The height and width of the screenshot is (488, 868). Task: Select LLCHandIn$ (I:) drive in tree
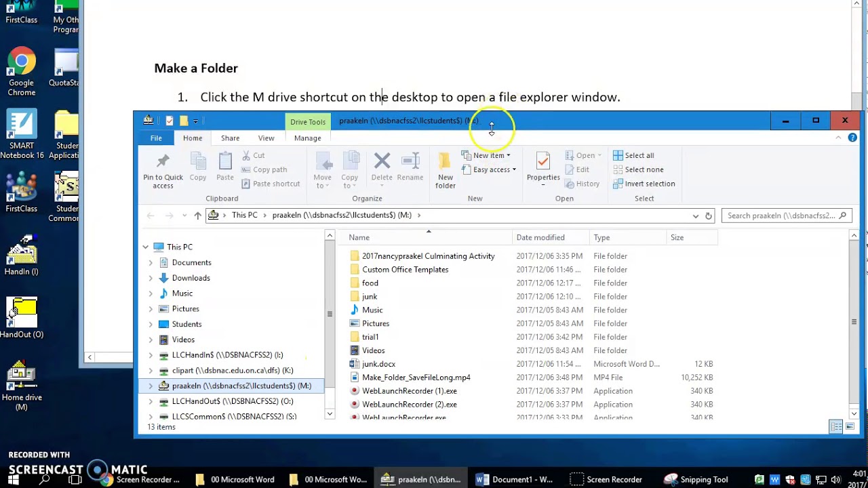228,355
